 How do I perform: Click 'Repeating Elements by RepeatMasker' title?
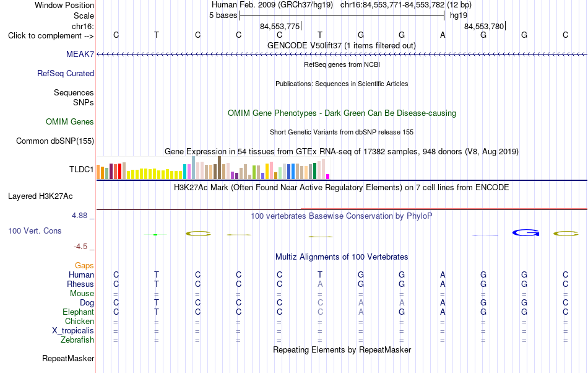(342, 350)
